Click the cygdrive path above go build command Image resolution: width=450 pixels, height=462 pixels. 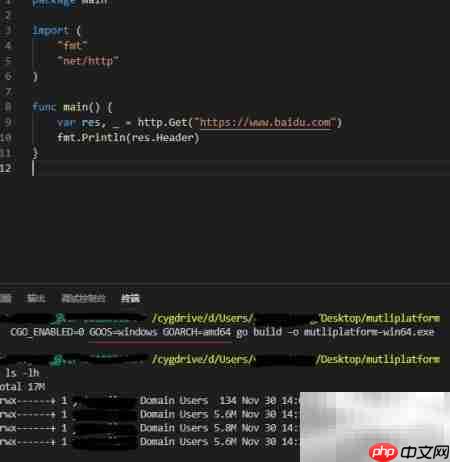coord(296,318)
